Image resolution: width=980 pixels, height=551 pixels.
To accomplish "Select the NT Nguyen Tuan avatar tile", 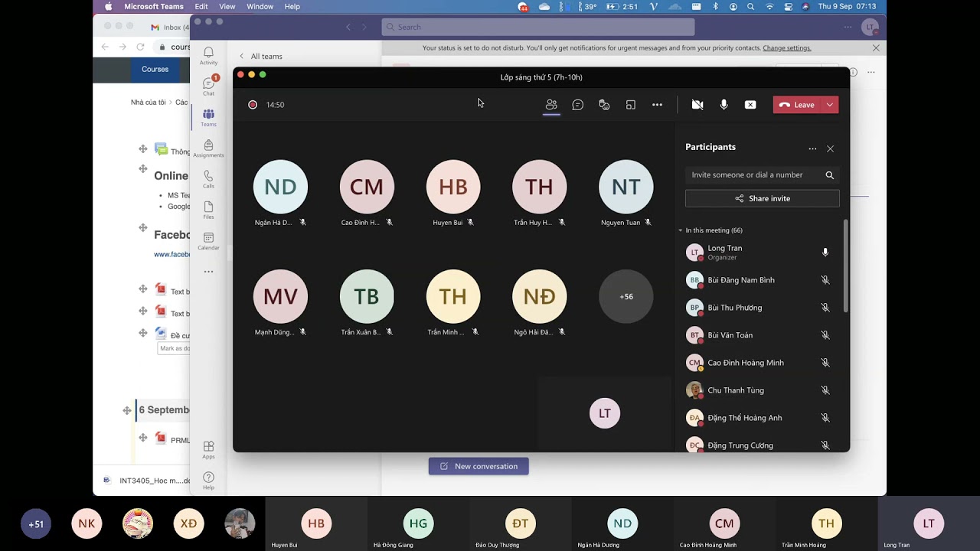I will tap(626, 187).
